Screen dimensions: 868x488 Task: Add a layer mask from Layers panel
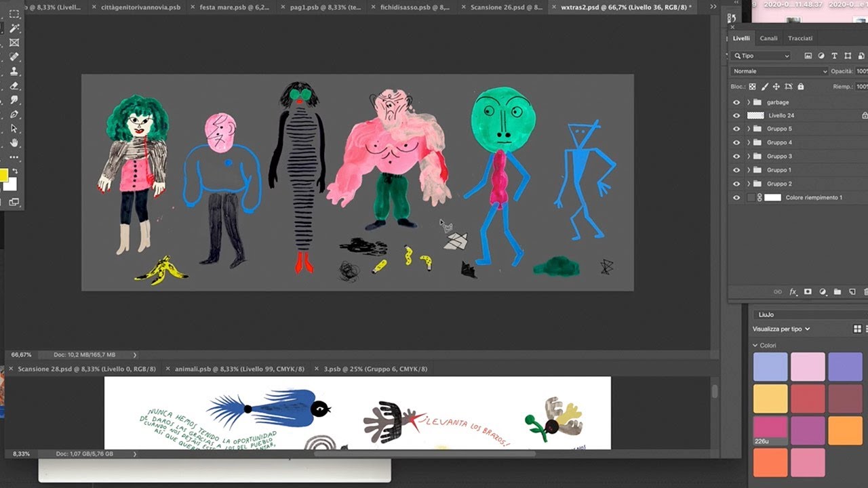point(808,292)
